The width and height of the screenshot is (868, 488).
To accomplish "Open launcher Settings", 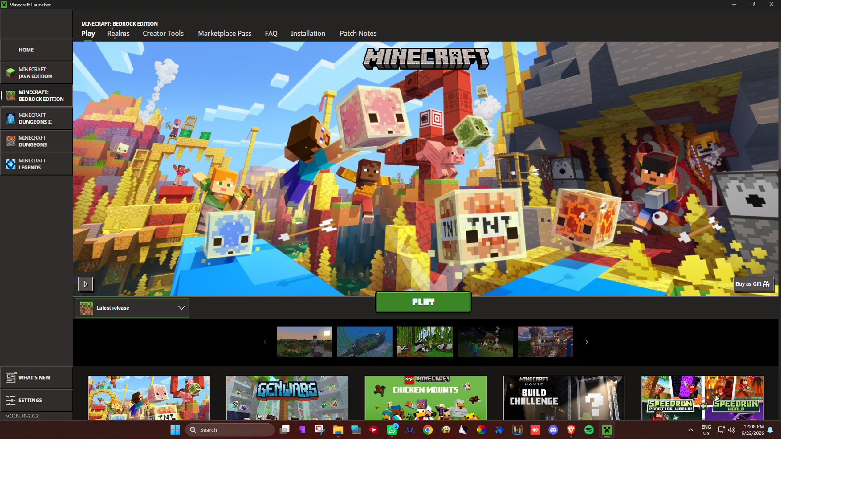I will (36, 400).
